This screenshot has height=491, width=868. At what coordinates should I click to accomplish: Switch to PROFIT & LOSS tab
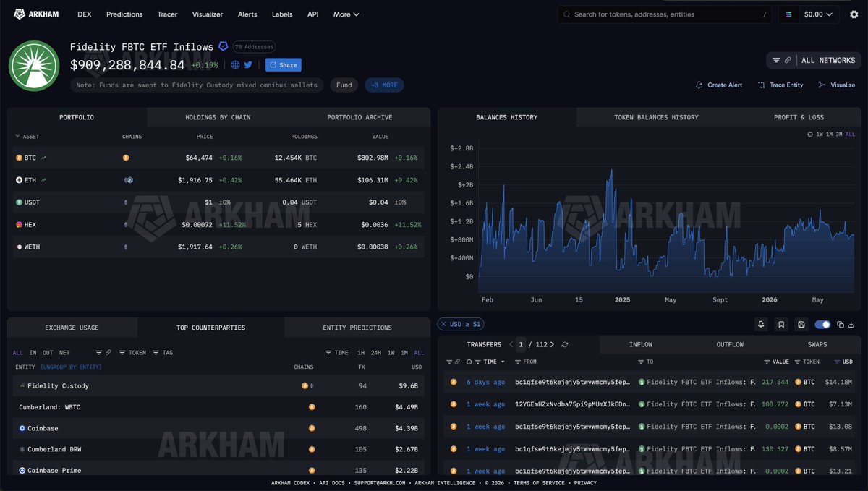tap(799, 117)
